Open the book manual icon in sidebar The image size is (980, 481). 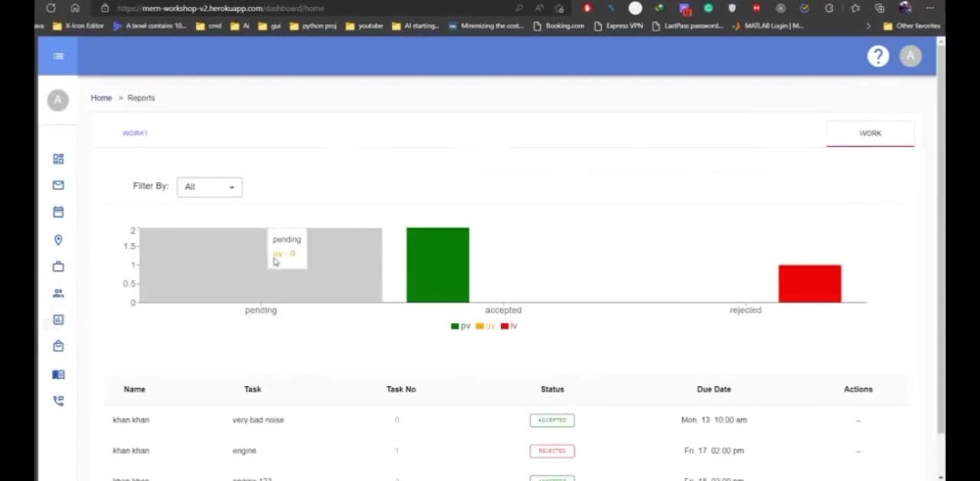click(x=58, y=374)
